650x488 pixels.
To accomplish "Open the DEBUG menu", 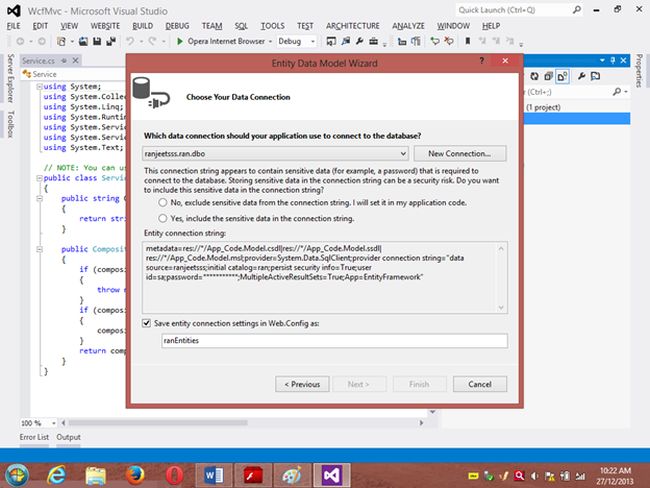I will point(177,26).
